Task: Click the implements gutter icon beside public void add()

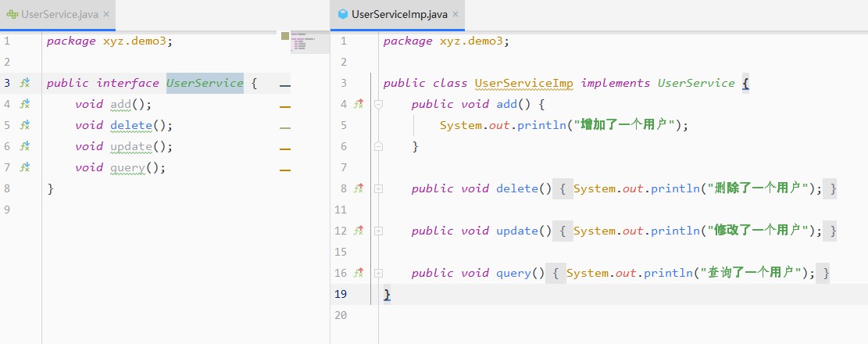Action: click(359, 104)
